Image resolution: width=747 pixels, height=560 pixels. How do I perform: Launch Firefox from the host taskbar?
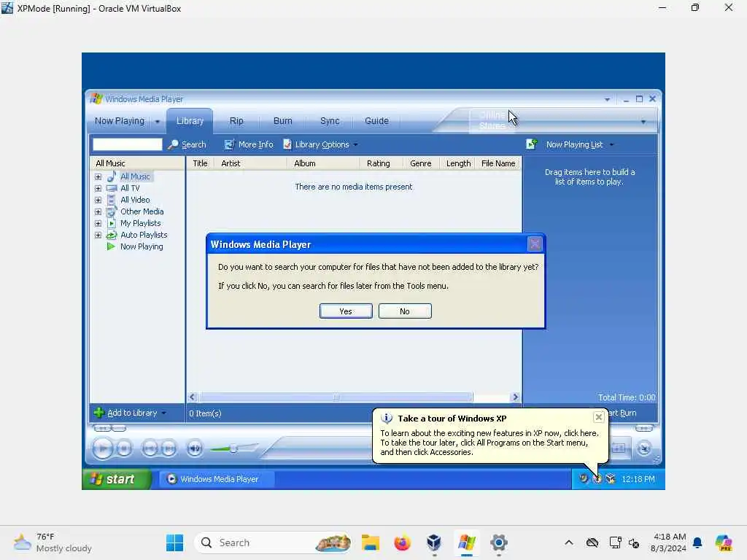tap(402, 542)
